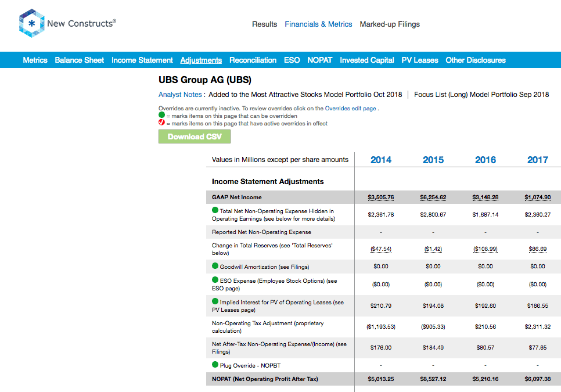This screenshot has height=392, width=561.
Task: Click GAAP Net Income value $1,074.90
Action: click(537, 197)
